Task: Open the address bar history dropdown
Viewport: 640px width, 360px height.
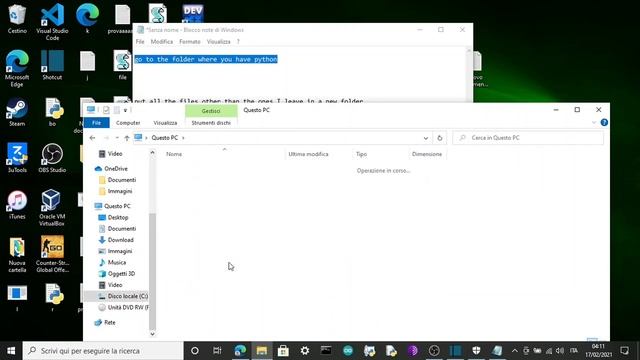Action: click(x=426, y=138)
